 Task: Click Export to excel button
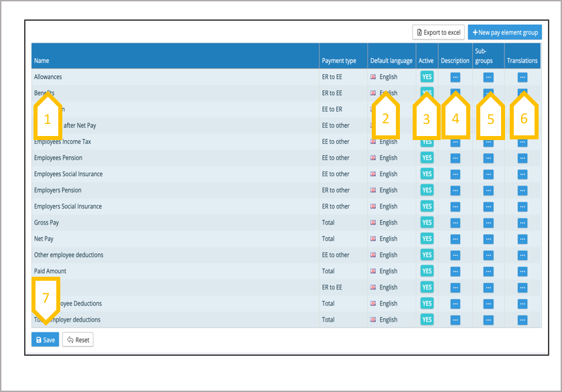click(x=438, y=32)
